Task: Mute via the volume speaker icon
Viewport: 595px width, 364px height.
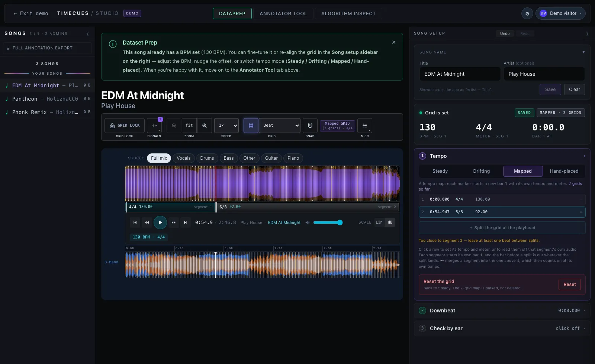Action: coord(308,222)
